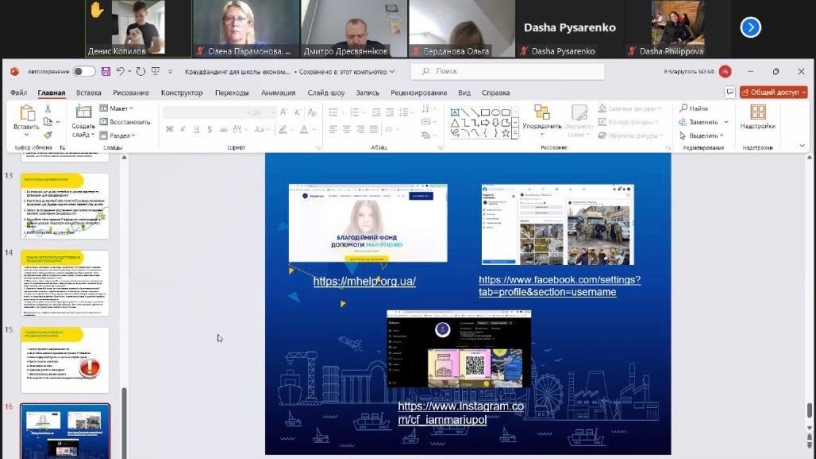Switch to the Конструктор ribbon tab
Image resolution: width=816 pixels, height=459 pixels.
pyautogui.click(x=182, y=93)
